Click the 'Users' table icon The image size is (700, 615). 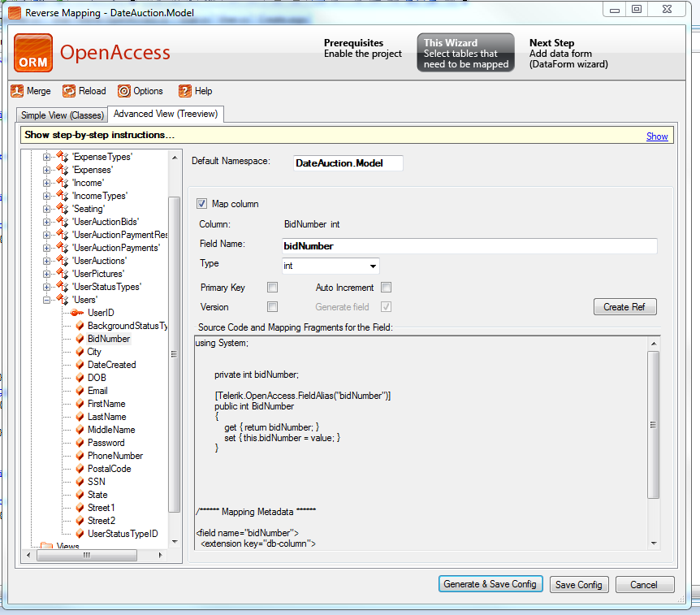tap(63, 300)
